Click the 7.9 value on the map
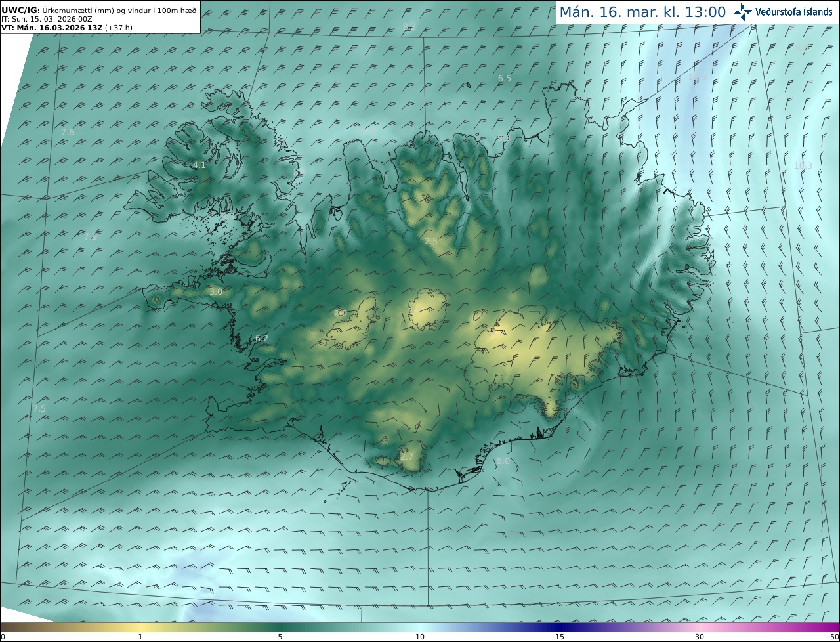The width and height of the screenshot is (840, 642). 90,236
